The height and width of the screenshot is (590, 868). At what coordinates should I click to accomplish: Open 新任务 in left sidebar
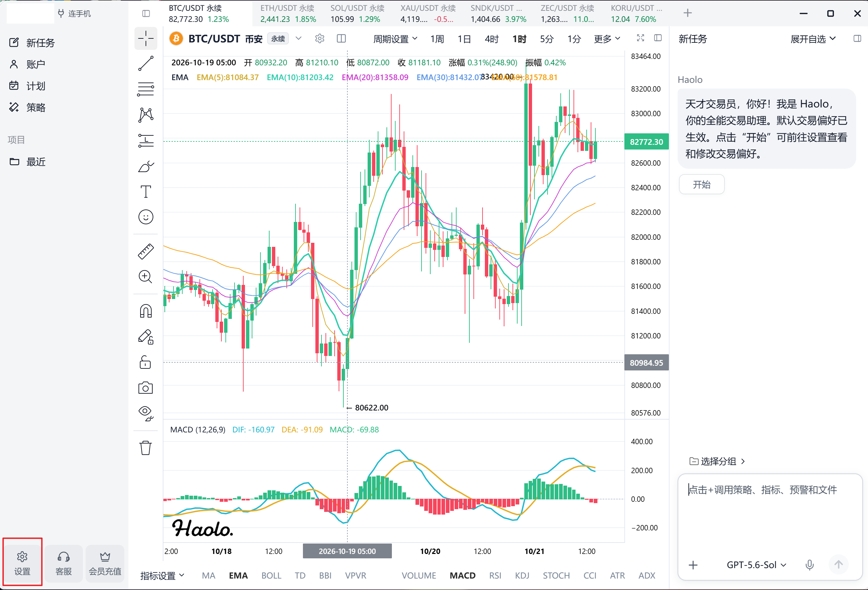(32, 43)
